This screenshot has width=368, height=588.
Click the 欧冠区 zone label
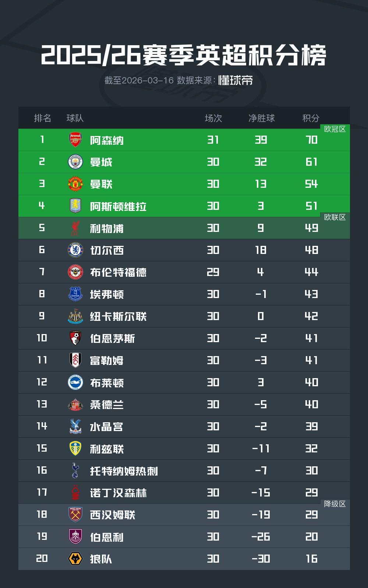(x=335, y=129)
